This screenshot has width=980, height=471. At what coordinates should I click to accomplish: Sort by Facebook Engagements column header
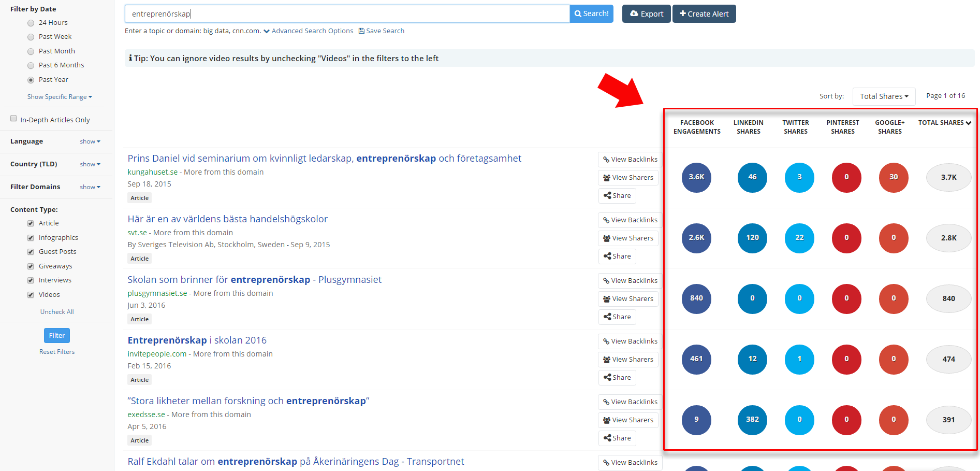click(697, 127)
